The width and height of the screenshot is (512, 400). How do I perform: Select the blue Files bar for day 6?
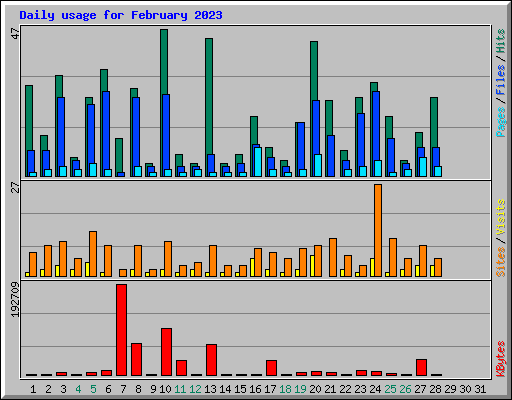click(106, 130)
